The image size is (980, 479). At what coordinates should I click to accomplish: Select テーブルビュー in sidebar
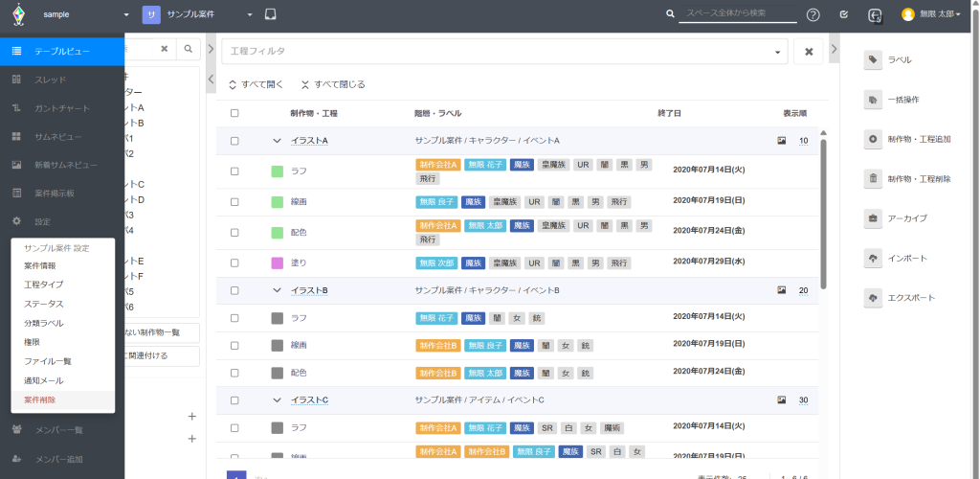[x=62, y=52]
